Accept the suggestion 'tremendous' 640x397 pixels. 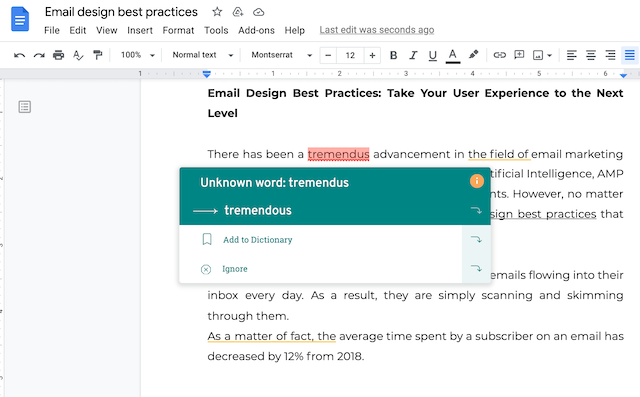point(258,211)
